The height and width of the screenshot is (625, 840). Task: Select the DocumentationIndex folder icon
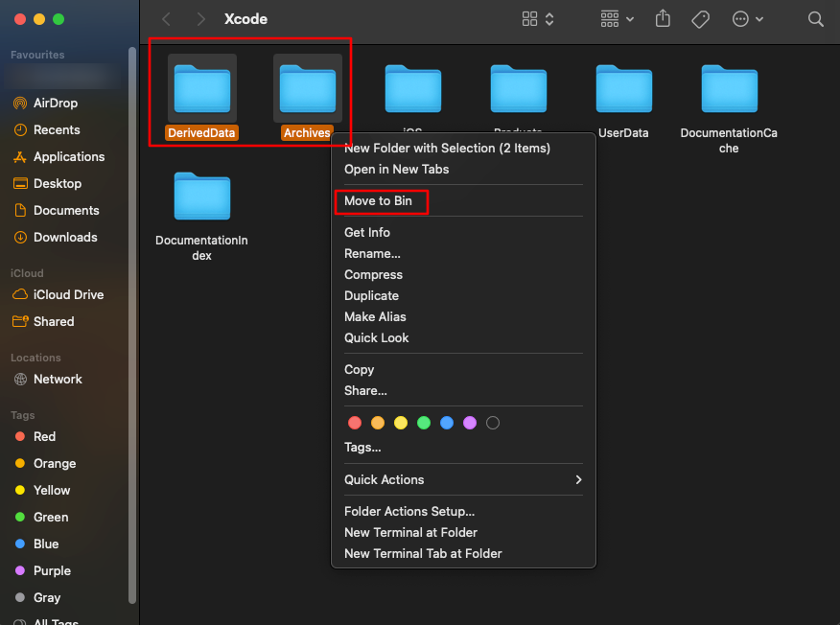(202, 196)
